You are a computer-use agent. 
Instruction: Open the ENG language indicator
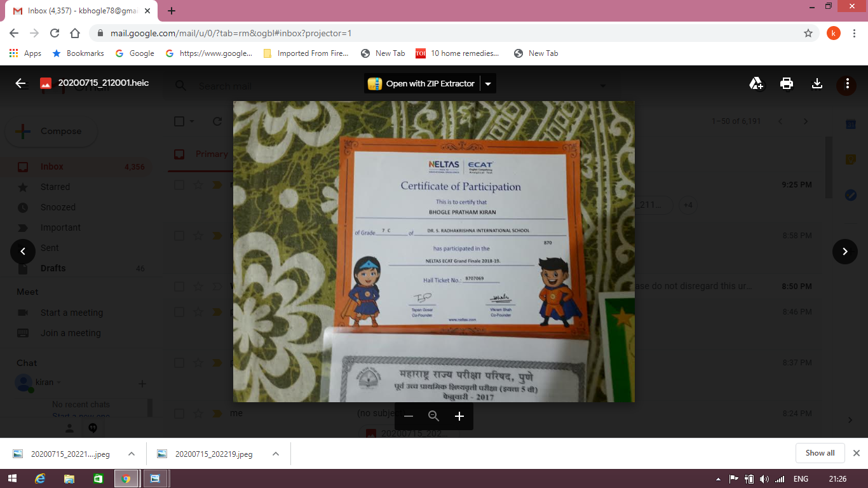(x=801, y=479)
